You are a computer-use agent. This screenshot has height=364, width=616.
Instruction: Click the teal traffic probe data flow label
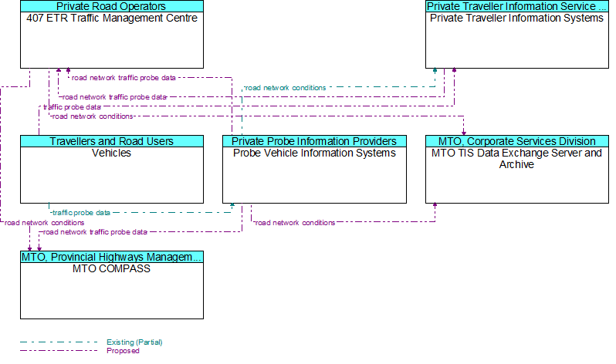pyautogui.click(x=81, y=213)
